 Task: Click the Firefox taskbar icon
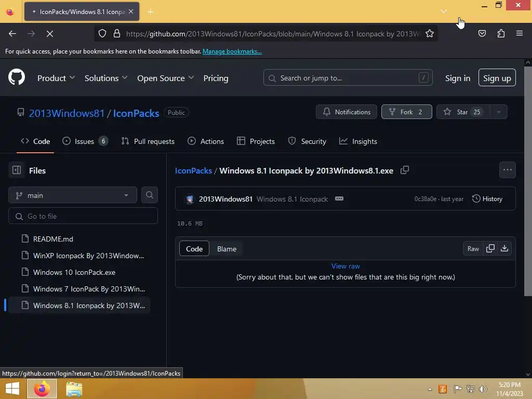[x=42, y=389]
